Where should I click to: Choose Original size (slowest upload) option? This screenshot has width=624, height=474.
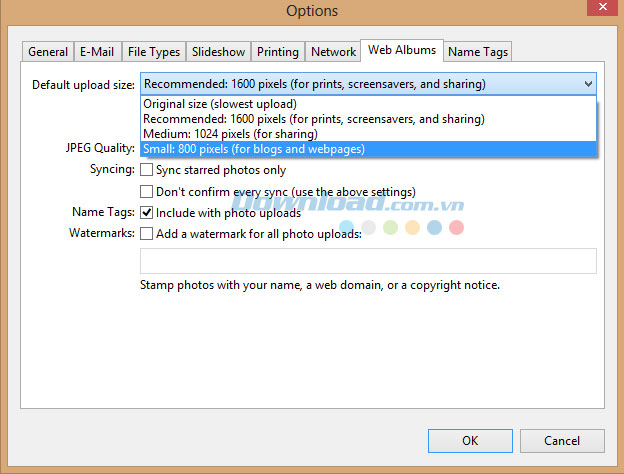(220, 104)
